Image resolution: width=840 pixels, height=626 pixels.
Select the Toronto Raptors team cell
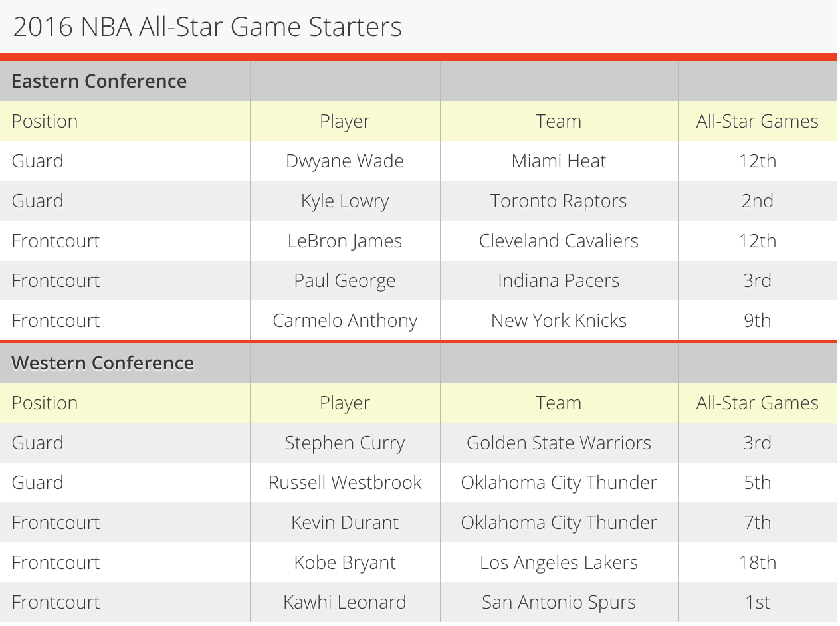(559, 201)
